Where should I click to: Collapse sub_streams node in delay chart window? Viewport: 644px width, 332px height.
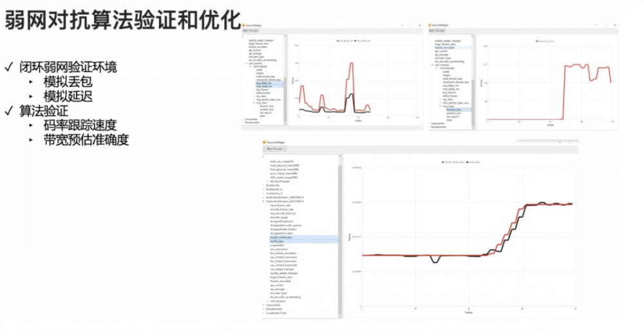point(247,63)
